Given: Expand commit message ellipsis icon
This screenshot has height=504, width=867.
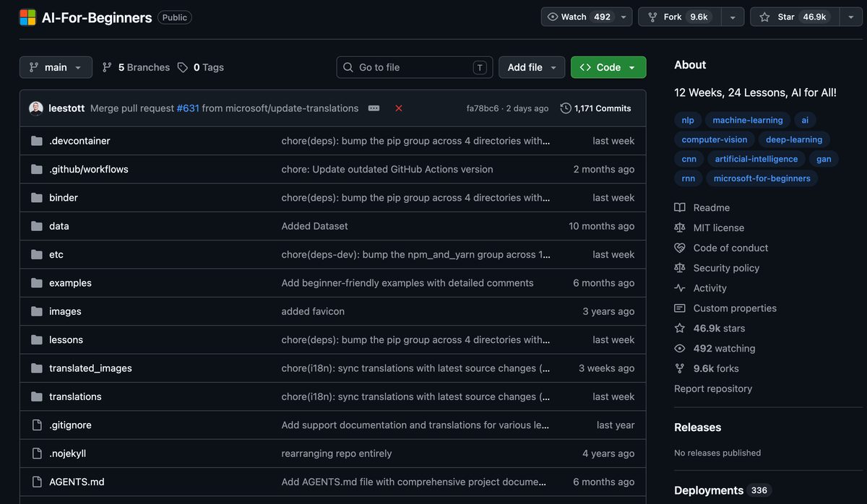Looking at the screenshot, I should [x=374, y=108].
